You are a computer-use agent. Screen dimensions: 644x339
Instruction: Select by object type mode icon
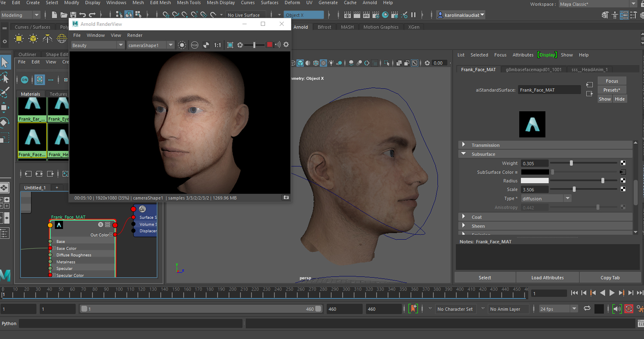[129, 15]
